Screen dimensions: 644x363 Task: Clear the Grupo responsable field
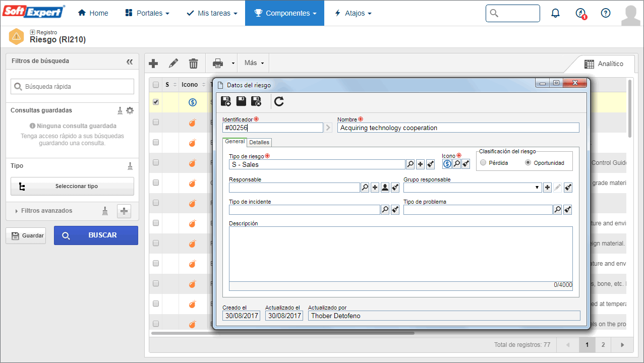[x=568, y=188]
